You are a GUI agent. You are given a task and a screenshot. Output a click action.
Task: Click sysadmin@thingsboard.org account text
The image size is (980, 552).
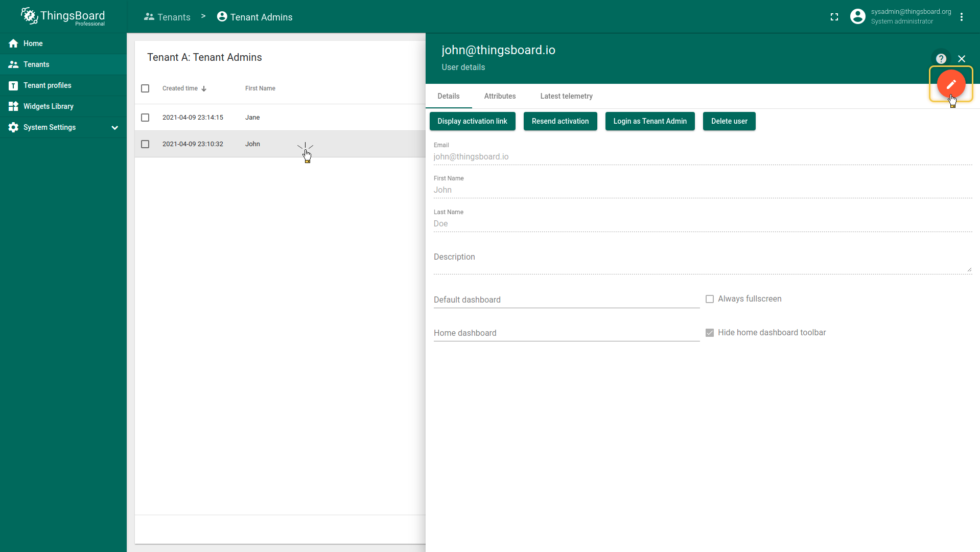(911, 12)
